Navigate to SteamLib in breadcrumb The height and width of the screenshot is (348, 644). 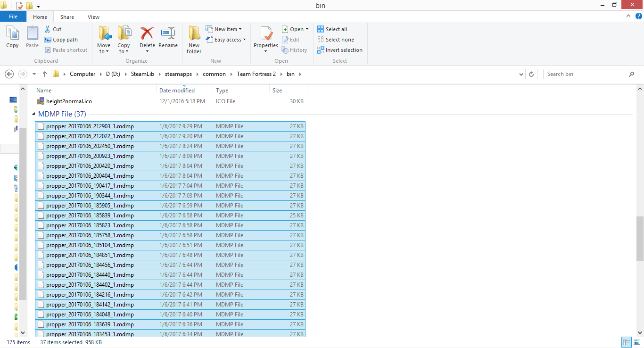(142, 74)
